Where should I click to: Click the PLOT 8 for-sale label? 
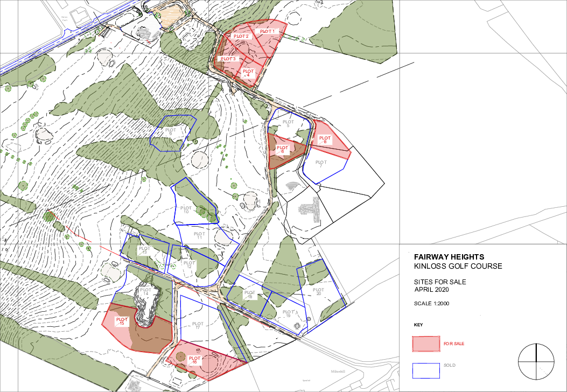(325, 139)
